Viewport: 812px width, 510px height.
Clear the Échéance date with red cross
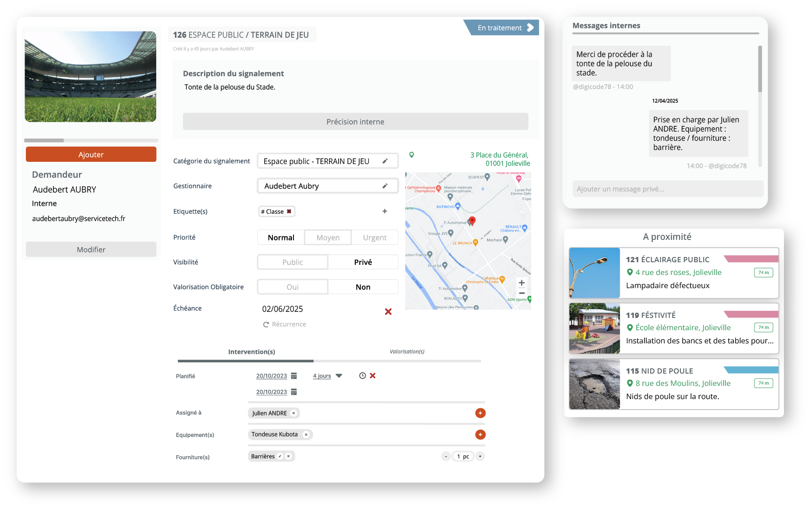(388, 312)
